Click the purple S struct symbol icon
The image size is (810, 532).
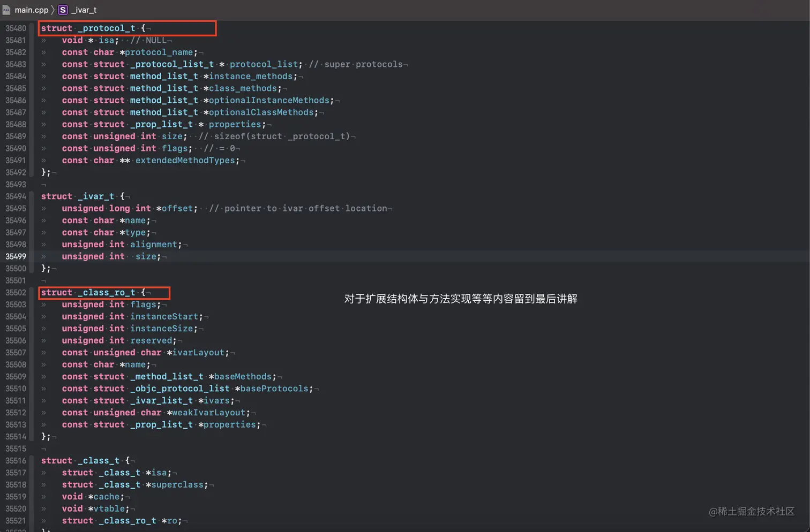tap(63, 10)
